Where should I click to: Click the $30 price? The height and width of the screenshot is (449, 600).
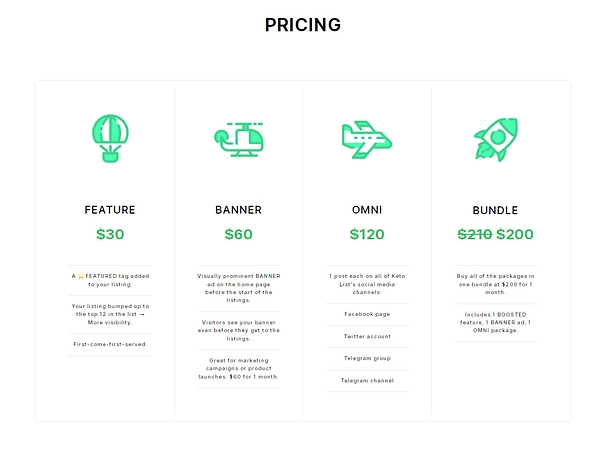110,234
